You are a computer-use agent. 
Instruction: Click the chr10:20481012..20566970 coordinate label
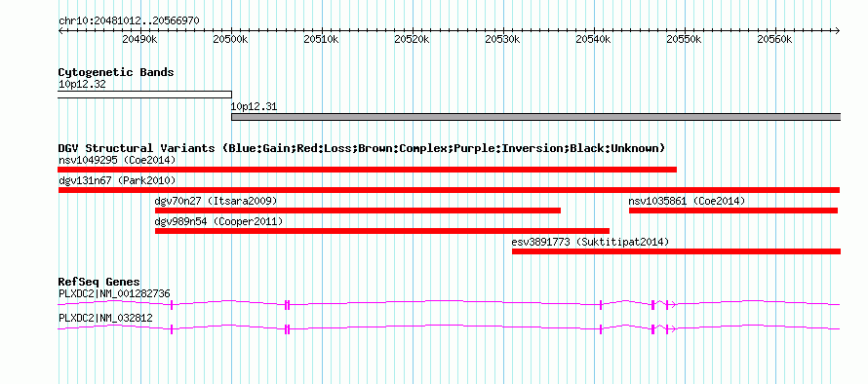click(129, 20)
